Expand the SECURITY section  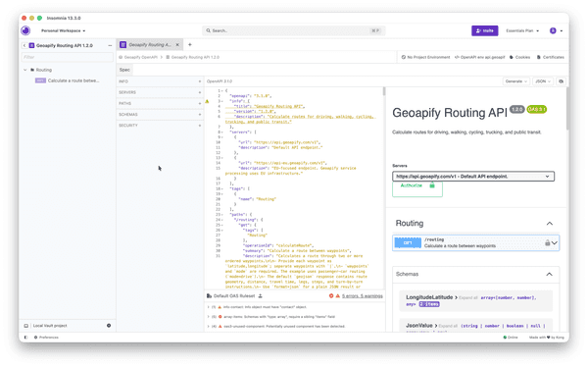coord(160,126)
